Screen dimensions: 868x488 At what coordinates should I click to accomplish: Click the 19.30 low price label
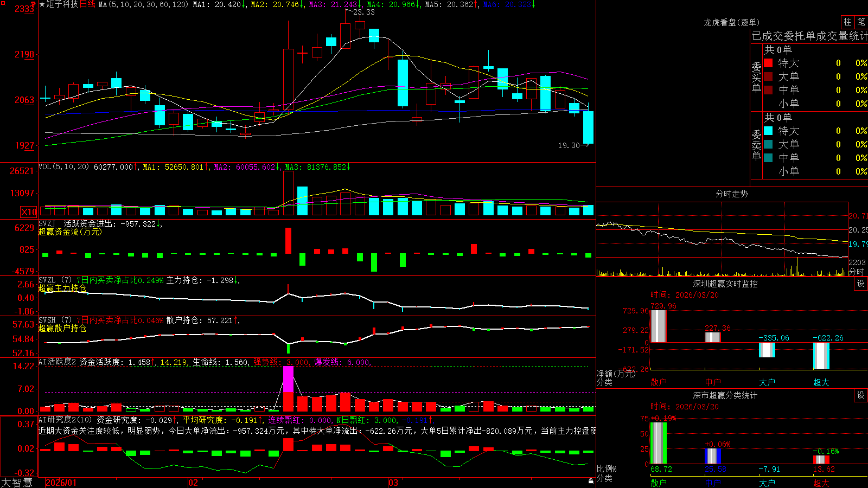(569, 145)
